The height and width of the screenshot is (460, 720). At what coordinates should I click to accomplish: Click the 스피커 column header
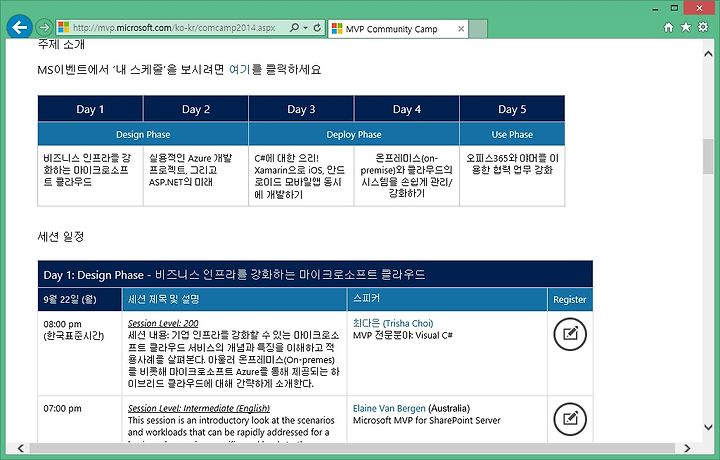coord(447,299)
